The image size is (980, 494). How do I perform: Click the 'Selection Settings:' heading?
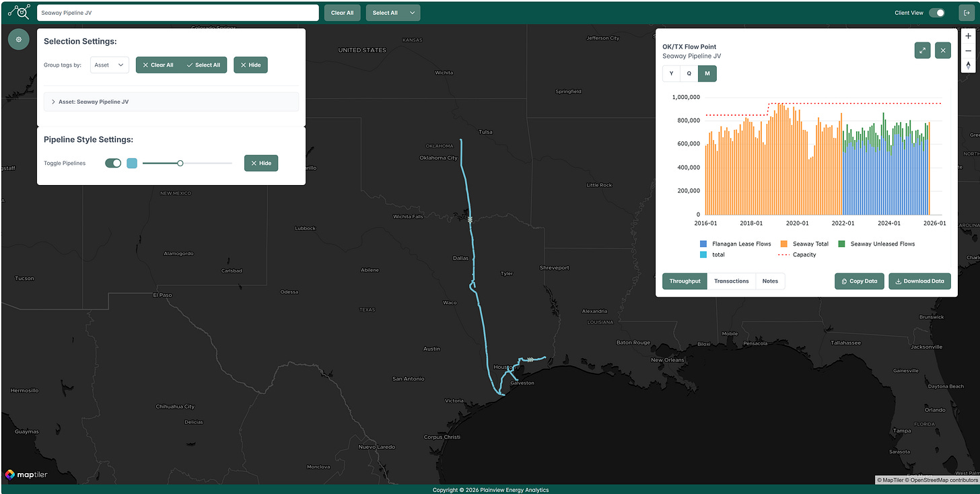(80, 41)
